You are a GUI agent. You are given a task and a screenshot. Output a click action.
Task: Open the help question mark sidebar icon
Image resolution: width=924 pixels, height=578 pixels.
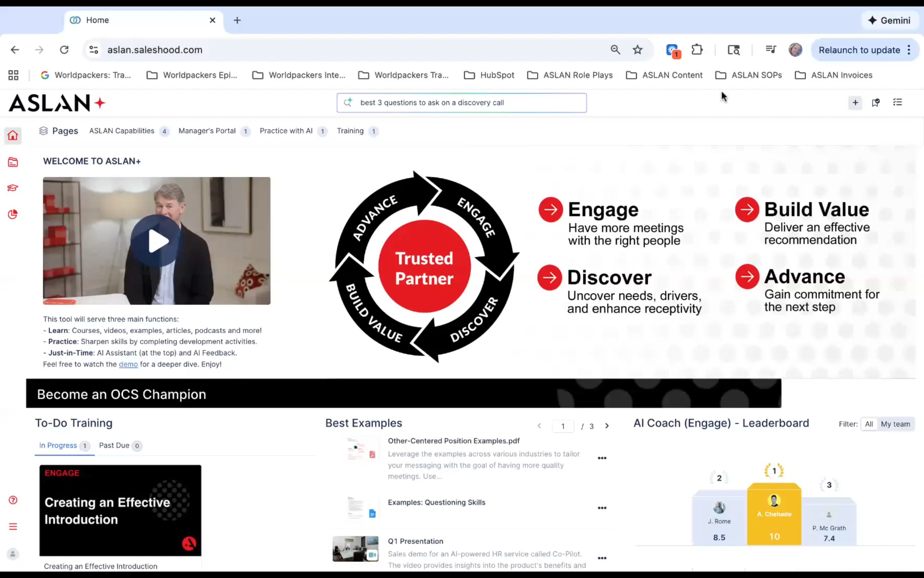pos(13,500)
